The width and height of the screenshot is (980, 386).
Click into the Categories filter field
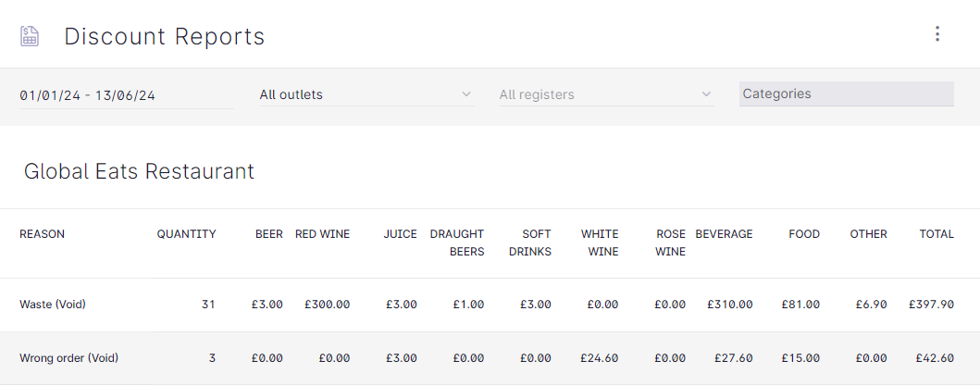coord(846,93)
